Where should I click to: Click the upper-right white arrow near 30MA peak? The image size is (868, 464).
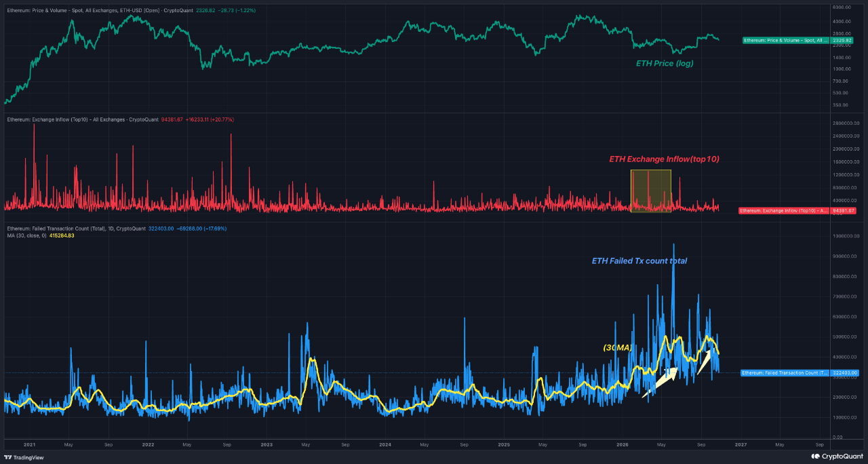click(705, 362)
